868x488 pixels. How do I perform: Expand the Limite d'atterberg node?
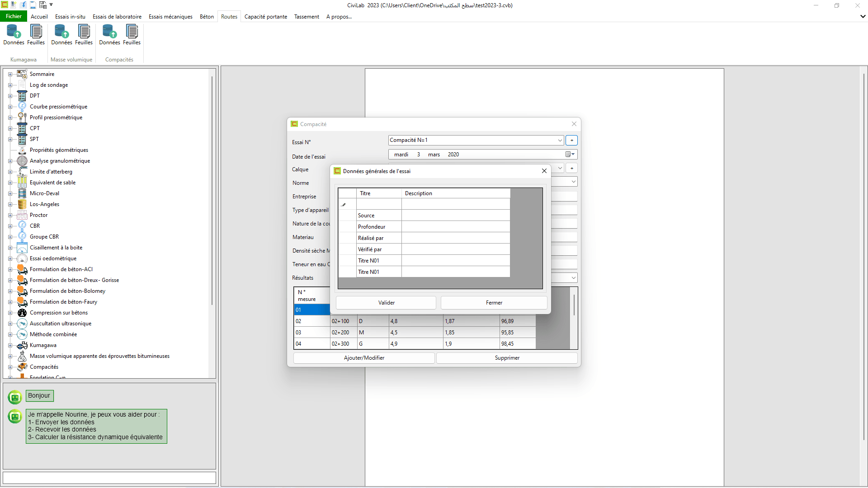coord(10,172)
